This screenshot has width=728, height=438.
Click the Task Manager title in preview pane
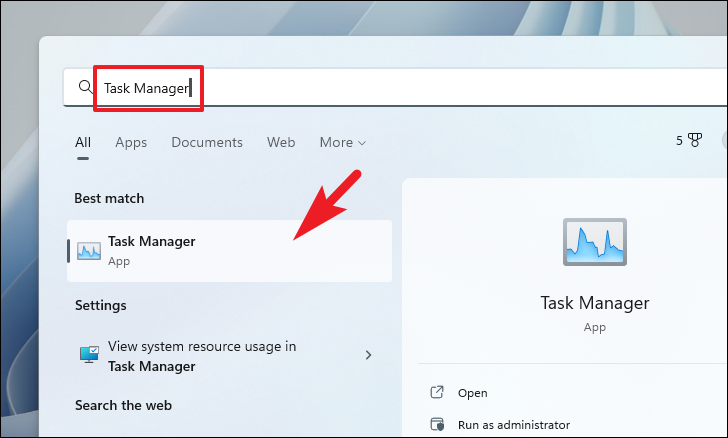tap(595, 303)
